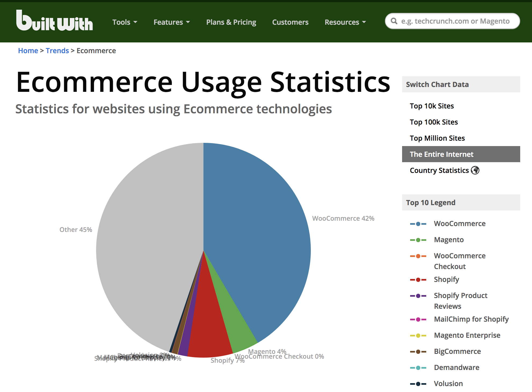Open the Magento Enterprise legend link
The height and width of the screenshot is (392, 532).
467,335
